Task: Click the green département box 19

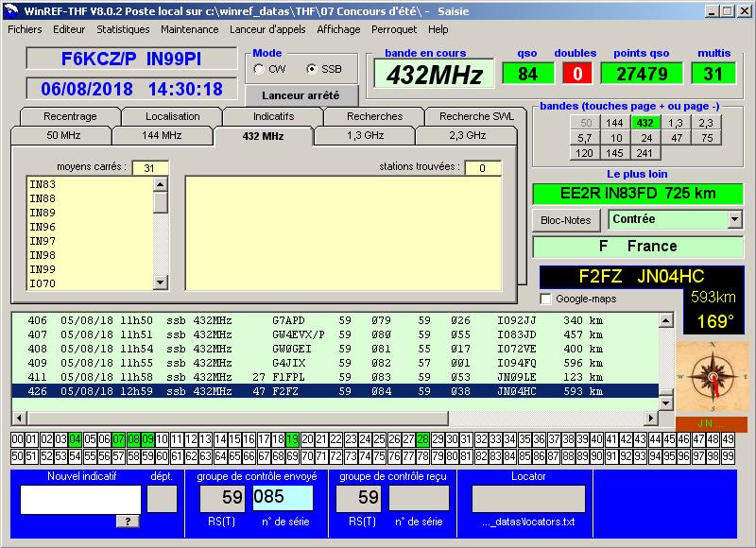Action: click(x=292, y=439)
